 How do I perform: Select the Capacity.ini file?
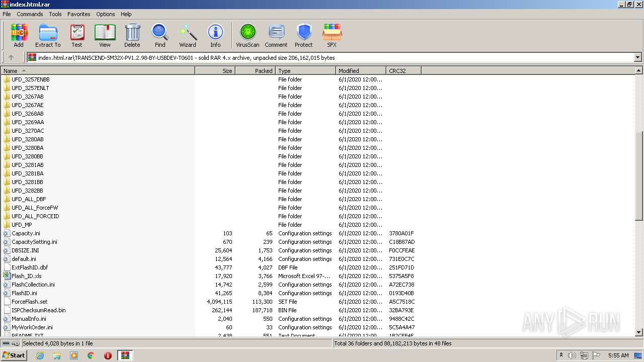tap(26, 233)
